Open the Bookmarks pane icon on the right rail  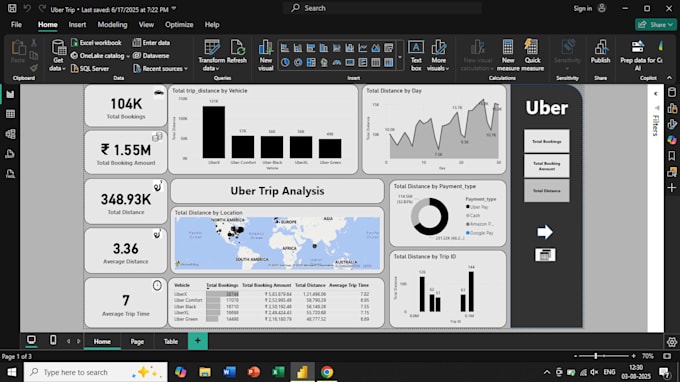coord(672,156)
